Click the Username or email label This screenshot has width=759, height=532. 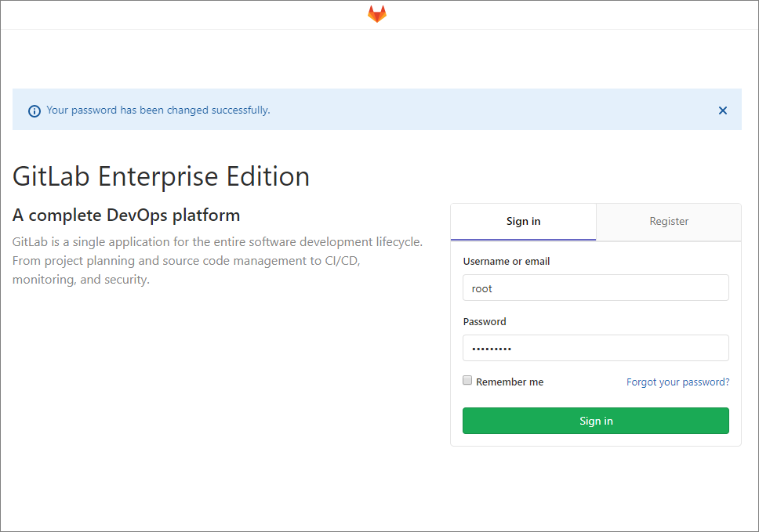(x=506, y=262)
